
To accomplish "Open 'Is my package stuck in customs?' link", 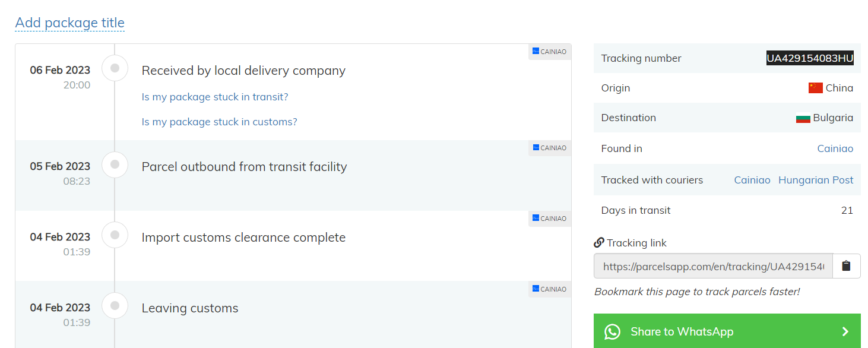I will tap(219, 122).
